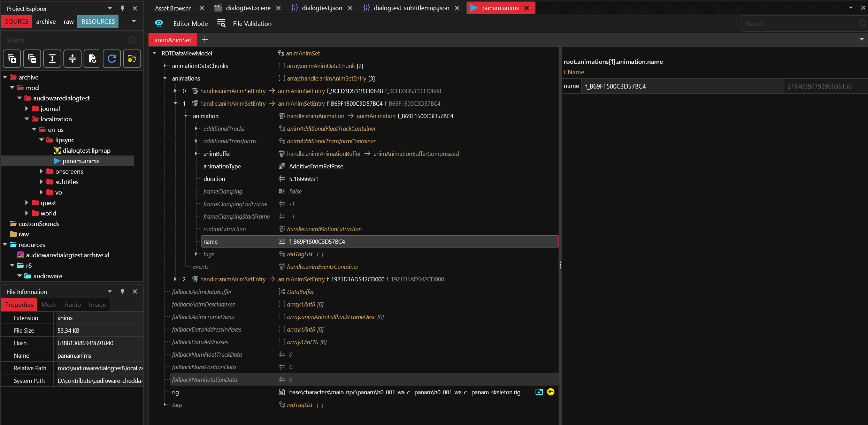Click the yellow arrow icon beside the rig path

click(x=551, y=392)
